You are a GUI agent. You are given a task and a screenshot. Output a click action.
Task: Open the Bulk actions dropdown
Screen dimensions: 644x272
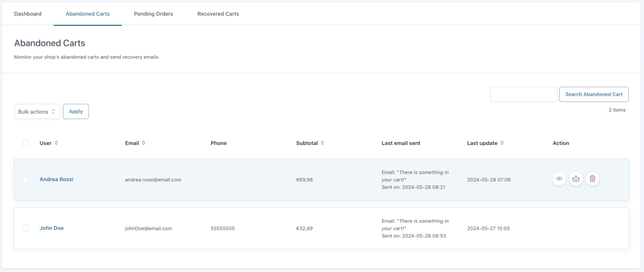tap(37, 112)
